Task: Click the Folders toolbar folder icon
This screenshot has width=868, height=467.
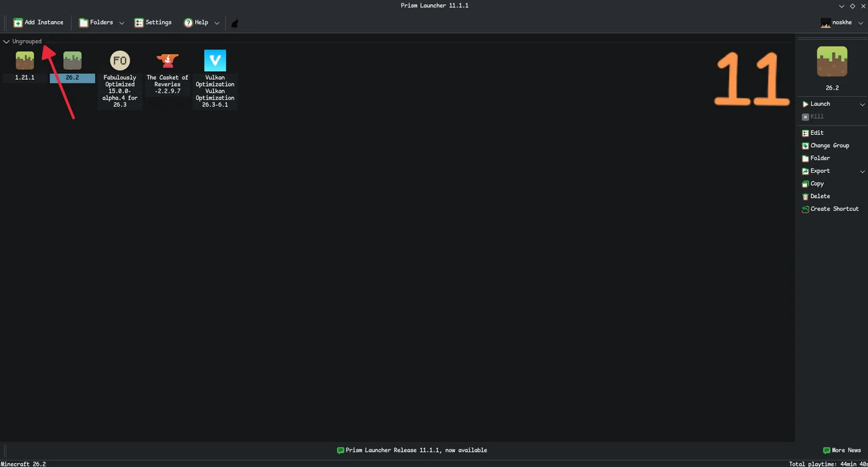Action: point(84,22)
